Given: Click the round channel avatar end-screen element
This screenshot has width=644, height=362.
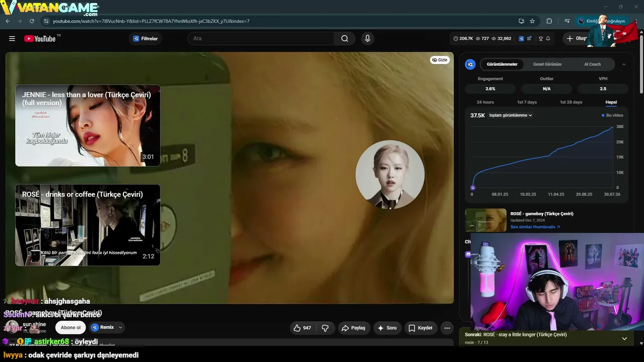Looking at the screenshot, I should [x=390, y=174].
